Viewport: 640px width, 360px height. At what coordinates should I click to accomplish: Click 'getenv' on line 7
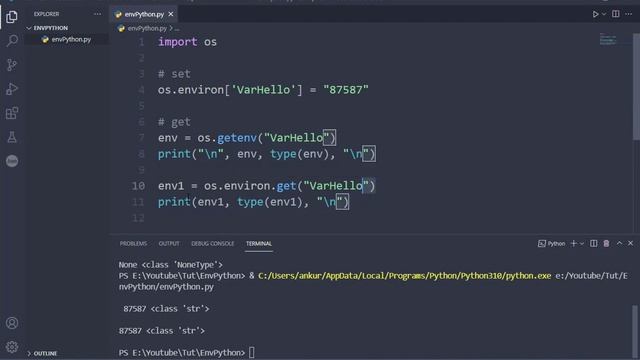click(x=237, y=138)
